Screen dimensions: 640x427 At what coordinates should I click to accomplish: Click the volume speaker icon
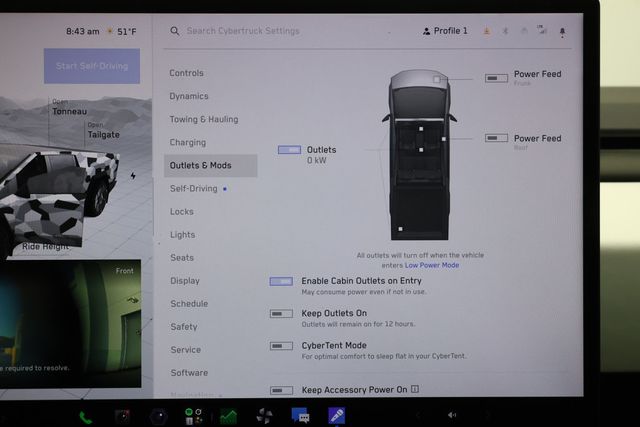452,415
